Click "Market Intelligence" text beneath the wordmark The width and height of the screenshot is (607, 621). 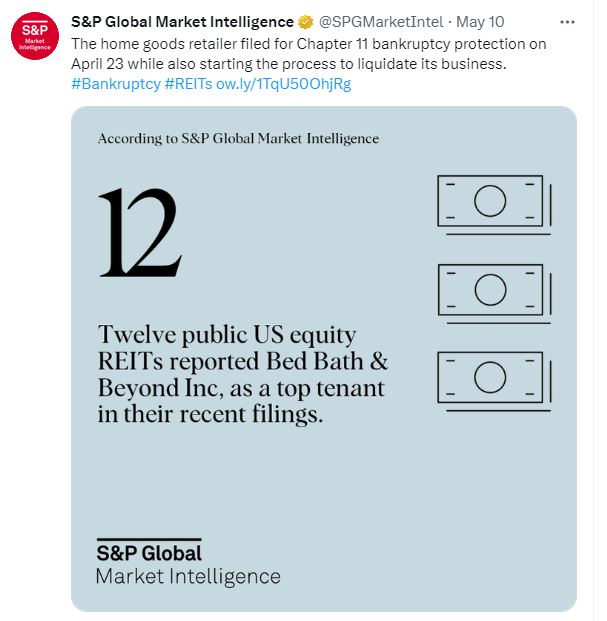pyautogui.click(x=187, y=576)
